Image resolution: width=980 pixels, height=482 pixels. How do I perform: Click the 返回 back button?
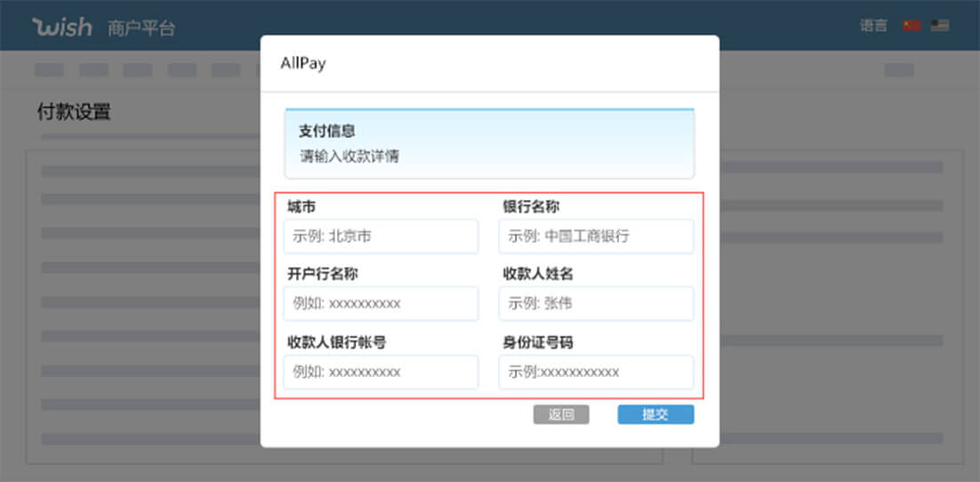(561, 414)
